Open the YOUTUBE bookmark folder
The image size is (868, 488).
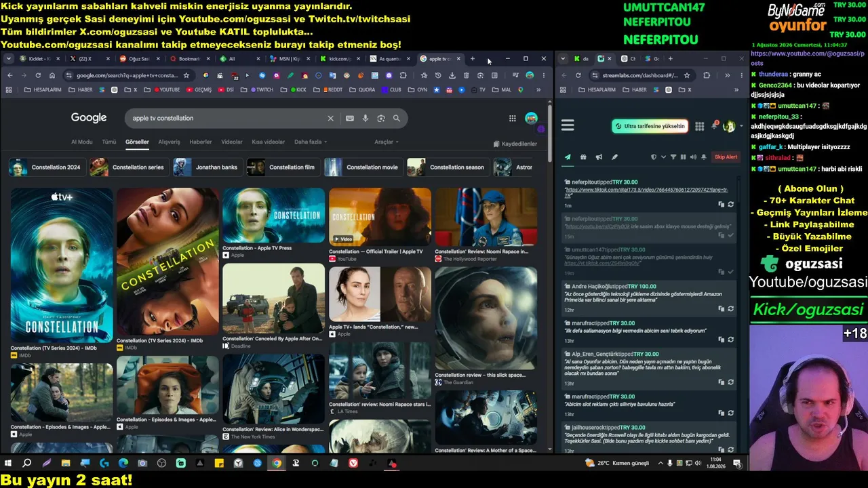pos(167,89)
